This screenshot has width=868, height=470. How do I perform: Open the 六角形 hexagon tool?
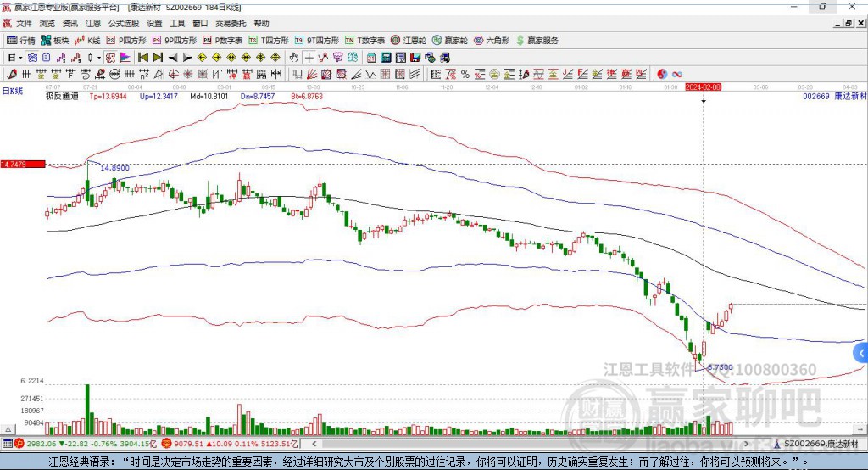(492, 41)
